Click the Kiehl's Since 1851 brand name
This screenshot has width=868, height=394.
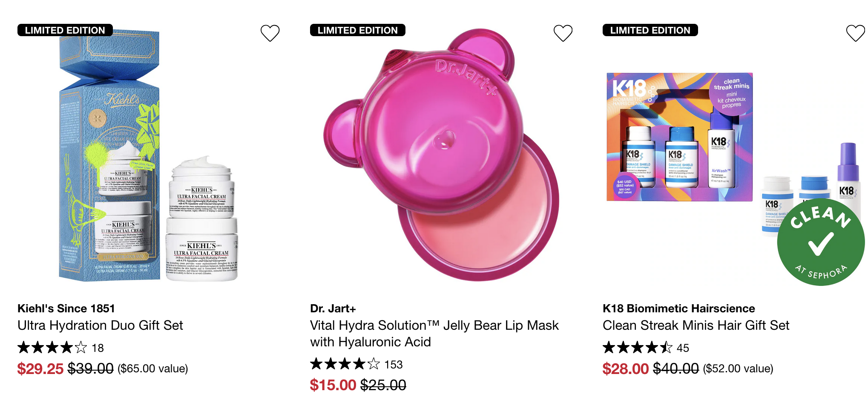click(66, 308)
